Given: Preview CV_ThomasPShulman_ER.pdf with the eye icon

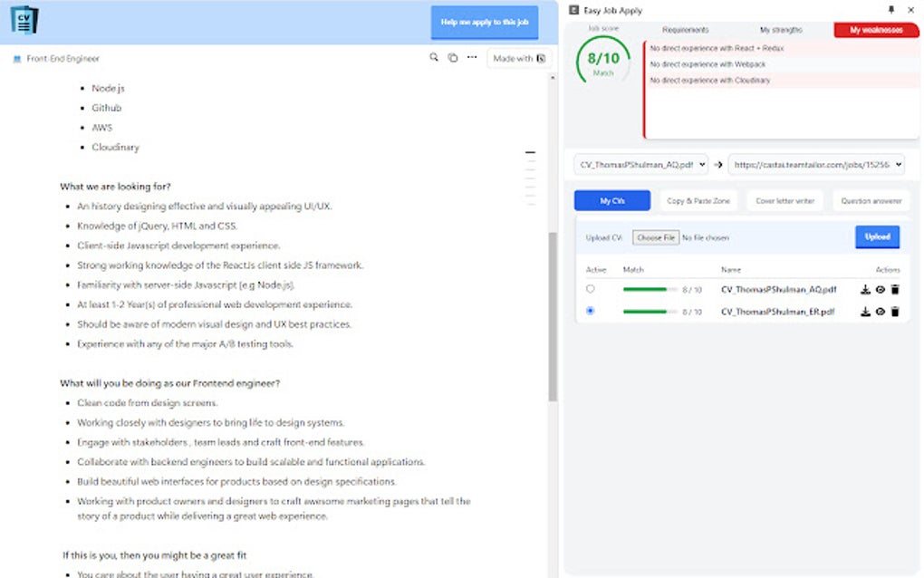Looking at the screenshot, I should [x=880, y=312].
